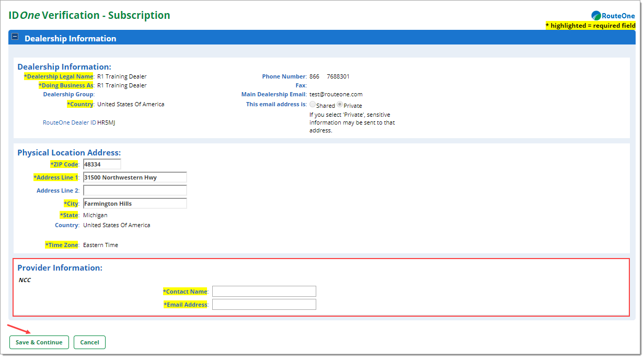The width and height of the screenshot is (644, 358).
Task: Click the Provider Information heading
Action: [x=60, y=267]
